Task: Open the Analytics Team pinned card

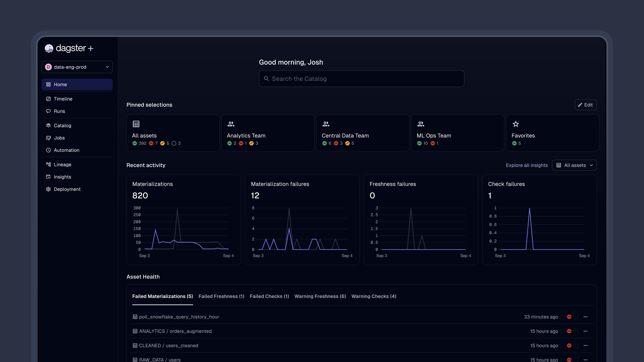Action: (x=268, y=133)
